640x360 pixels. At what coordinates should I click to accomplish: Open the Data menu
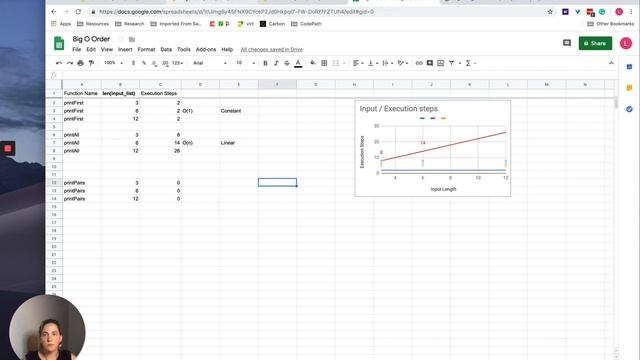[x=166, y=49]
